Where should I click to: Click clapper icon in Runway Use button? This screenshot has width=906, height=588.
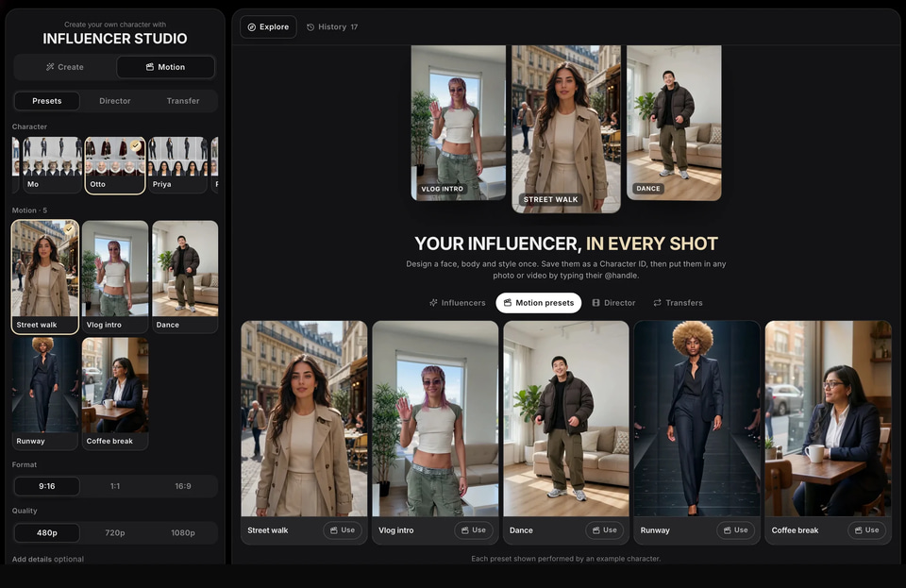click(x=728, y=530)
